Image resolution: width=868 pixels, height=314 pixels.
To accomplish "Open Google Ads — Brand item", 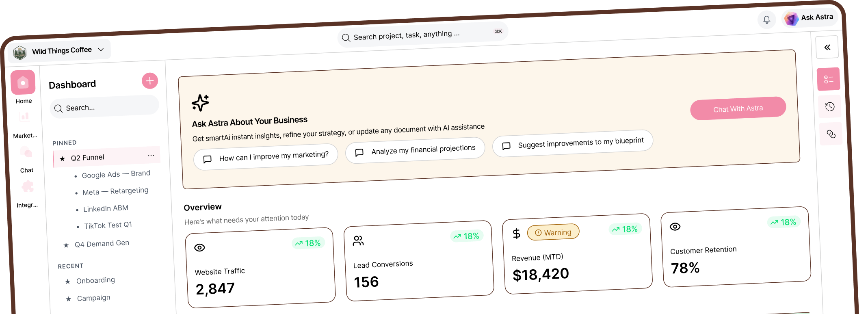I will point(116,174).
